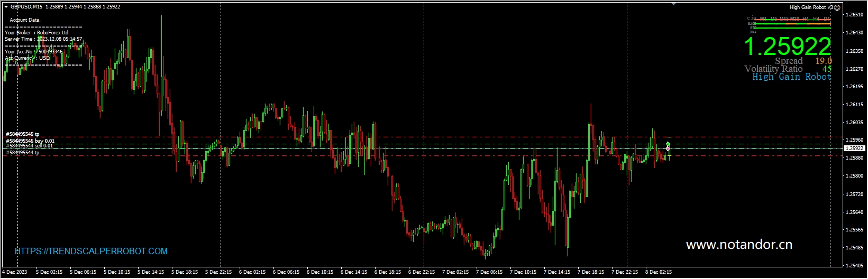
Task: Select the #584495546 buy 0.01 order label
Action: 30,141
